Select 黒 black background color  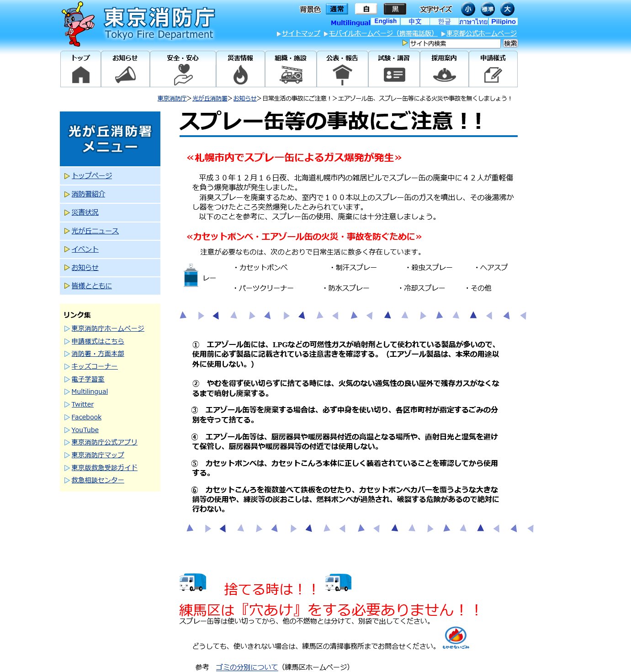tap(395, 9)
